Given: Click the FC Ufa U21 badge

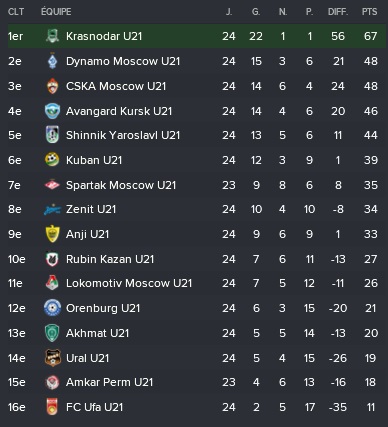Looking at the screenshot, I should point(52,407).
